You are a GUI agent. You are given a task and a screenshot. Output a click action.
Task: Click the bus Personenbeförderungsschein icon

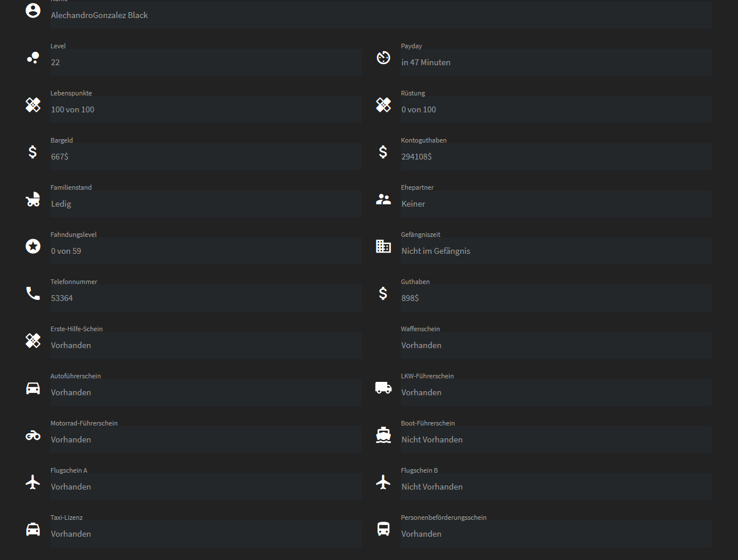(383, 529)
